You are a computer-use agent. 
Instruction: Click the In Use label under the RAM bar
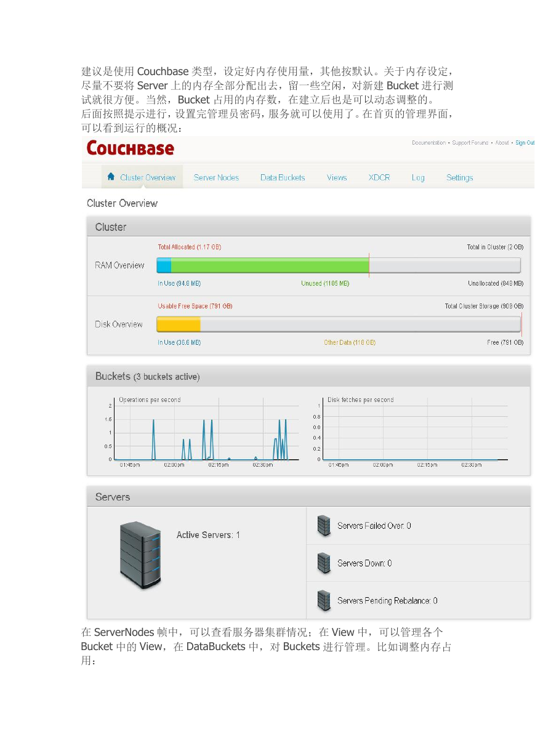pos(179,284)
